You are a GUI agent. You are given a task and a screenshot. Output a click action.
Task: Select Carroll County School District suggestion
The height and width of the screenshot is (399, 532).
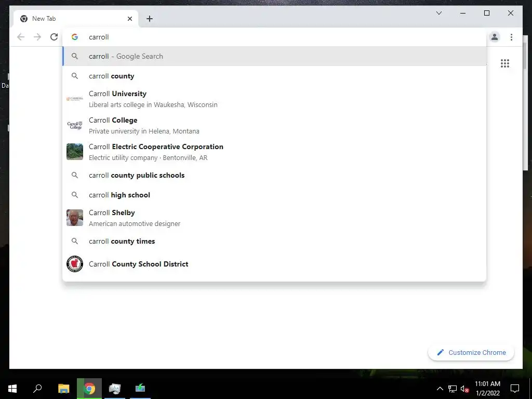[274, 264]
